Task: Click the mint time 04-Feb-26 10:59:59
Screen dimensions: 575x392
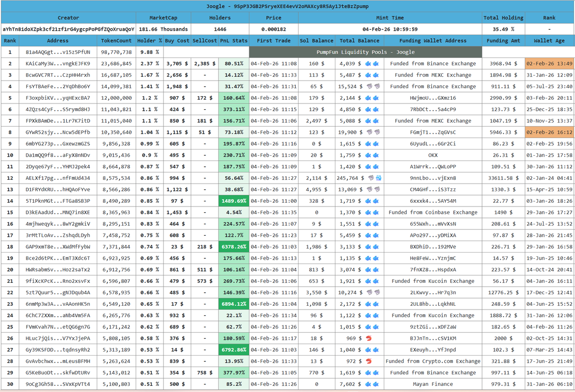Action: click(390, 29)
